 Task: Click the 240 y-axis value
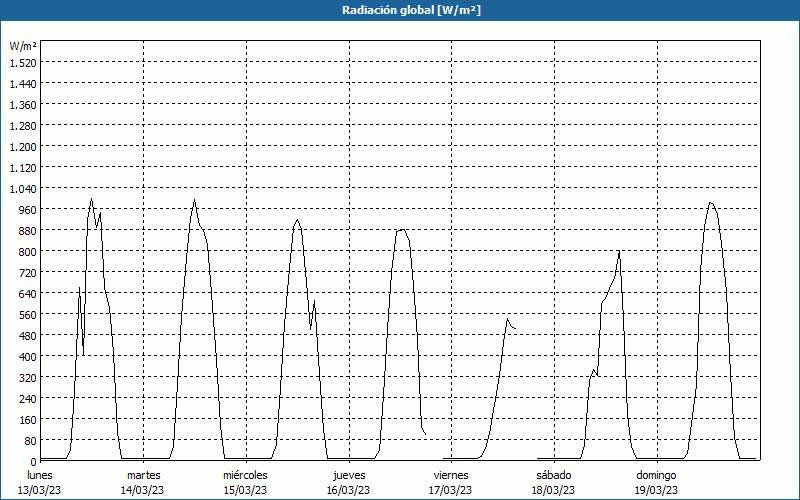[x=29, y=398]
